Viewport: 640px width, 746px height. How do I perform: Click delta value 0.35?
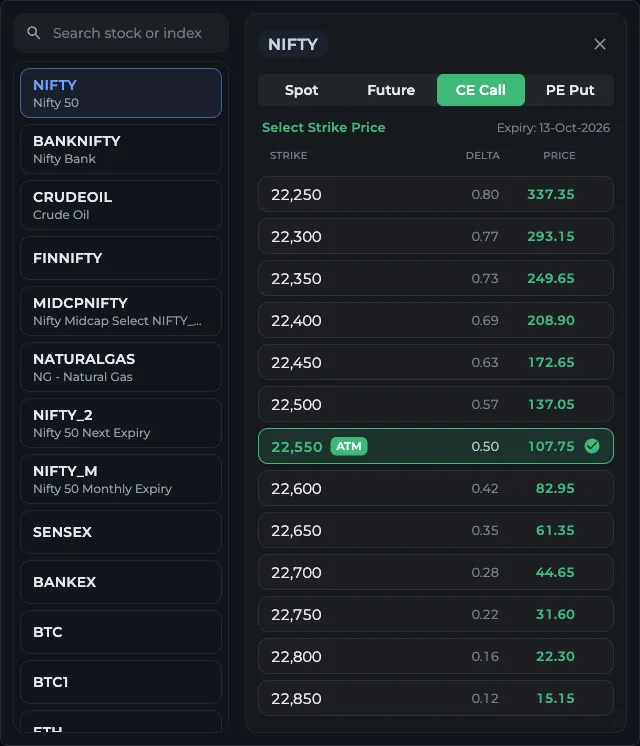point(485,530)
